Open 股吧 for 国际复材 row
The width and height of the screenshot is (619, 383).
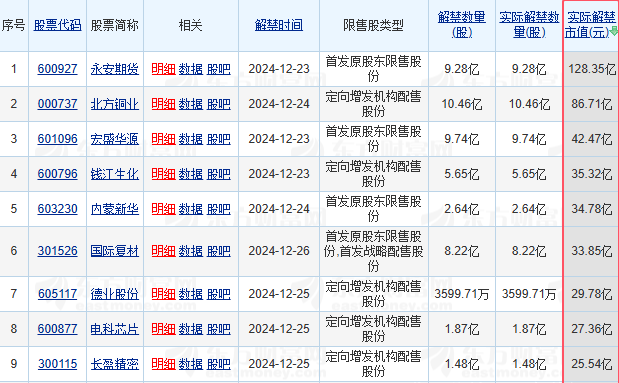click(x=219, y=251)
